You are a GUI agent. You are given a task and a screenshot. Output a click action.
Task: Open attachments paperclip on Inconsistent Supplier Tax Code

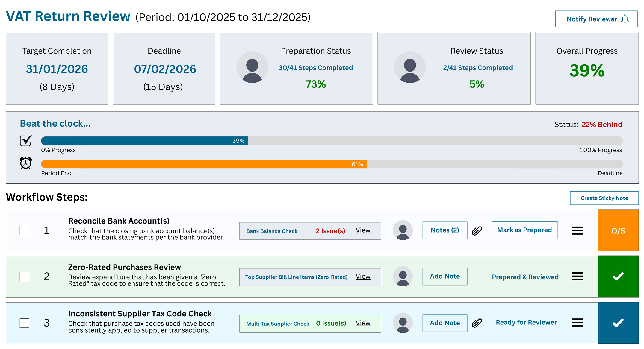(477, 323)
